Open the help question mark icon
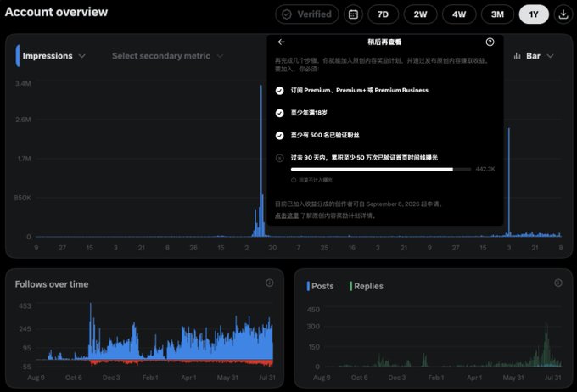The width and height of the screenshot is (577, 392). click(x=490, y=42)
